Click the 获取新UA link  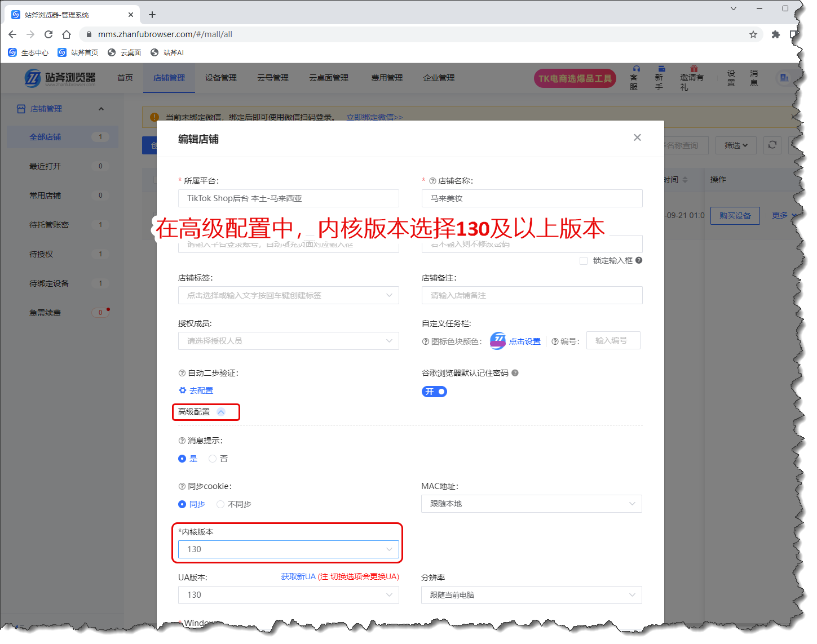tap(298, 576)
